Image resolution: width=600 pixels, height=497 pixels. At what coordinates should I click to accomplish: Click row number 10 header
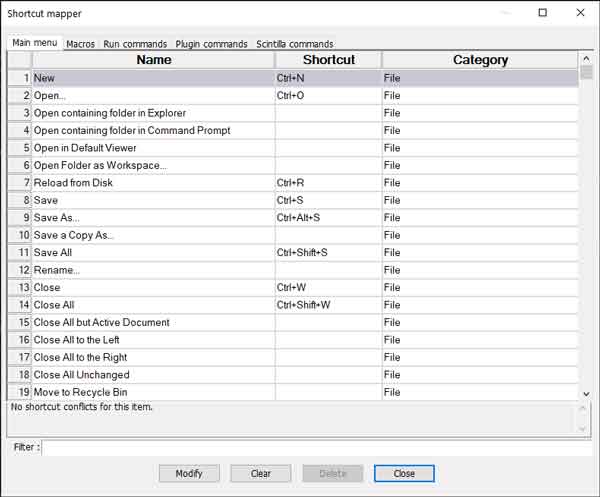[x=20, y=235]
